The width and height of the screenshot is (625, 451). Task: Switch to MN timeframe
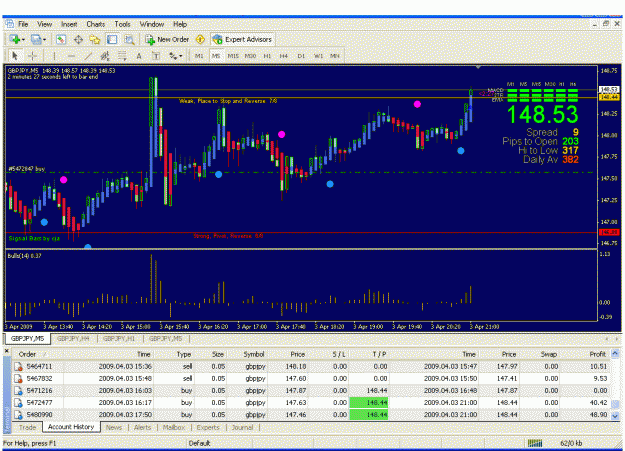335,56
